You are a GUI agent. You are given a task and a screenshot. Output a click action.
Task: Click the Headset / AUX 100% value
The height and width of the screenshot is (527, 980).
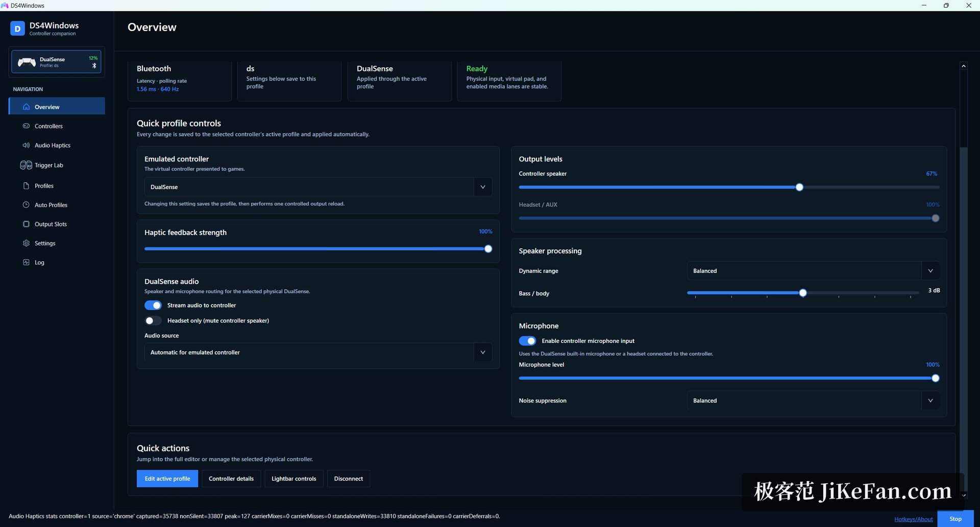tap(933, 205)
